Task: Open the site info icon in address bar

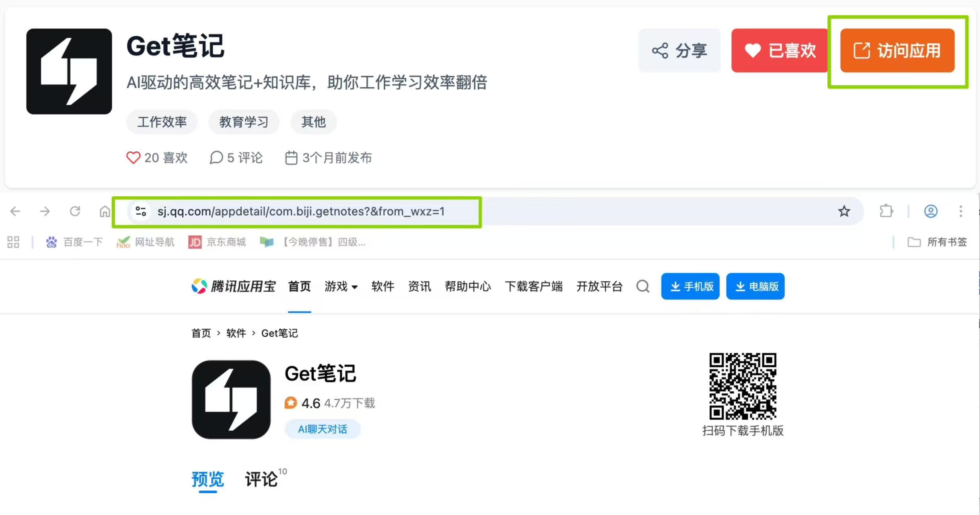Action: [141, 211]
